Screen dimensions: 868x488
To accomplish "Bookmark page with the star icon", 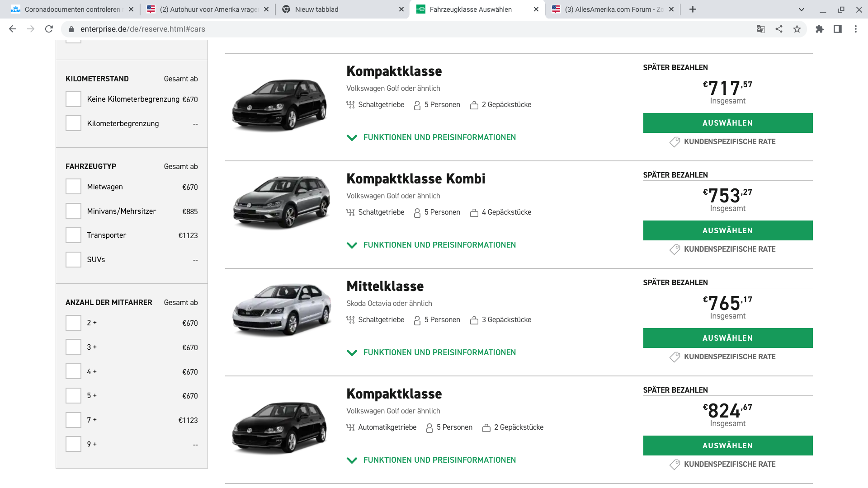I will 797,29.
